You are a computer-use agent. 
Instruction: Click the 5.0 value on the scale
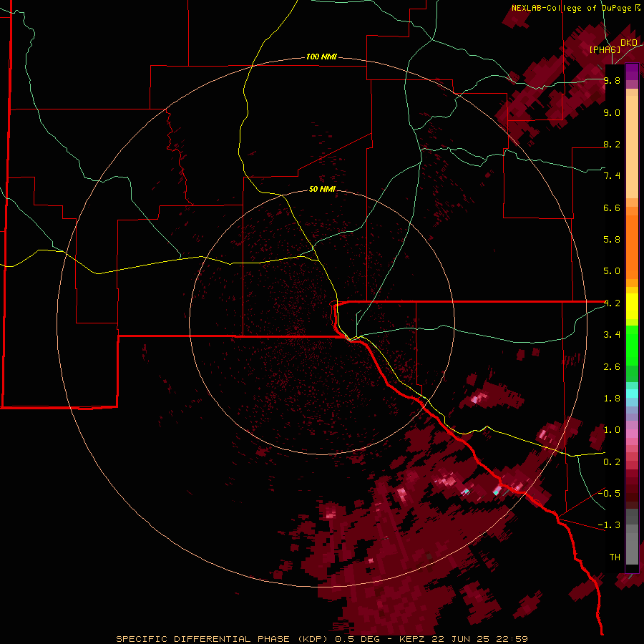[x=612, y=271]
